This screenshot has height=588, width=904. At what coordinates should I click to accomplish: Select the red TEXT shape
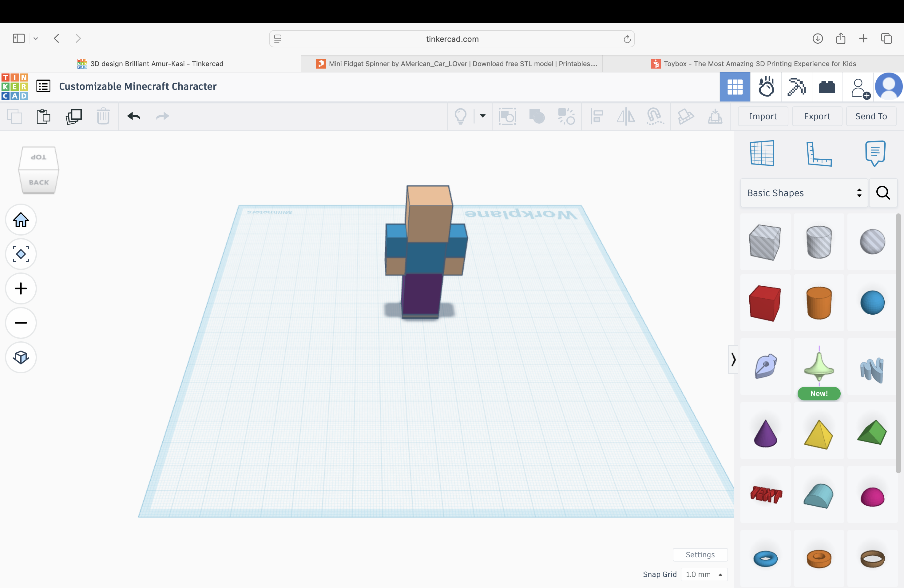click(765, 495)
